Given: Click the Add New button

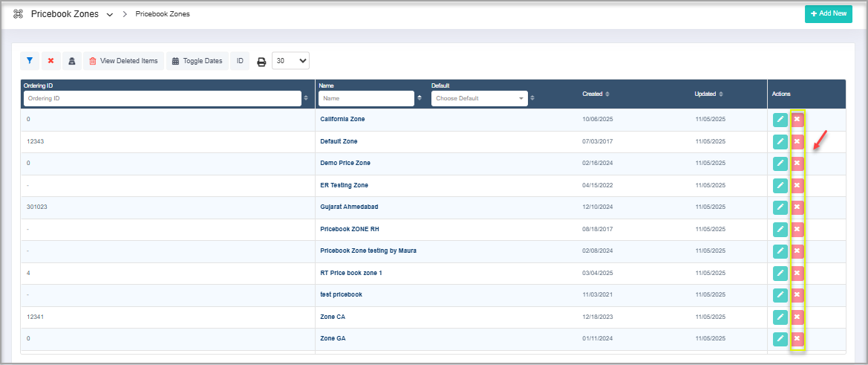Looking at the screenshot, I should 828,14.
